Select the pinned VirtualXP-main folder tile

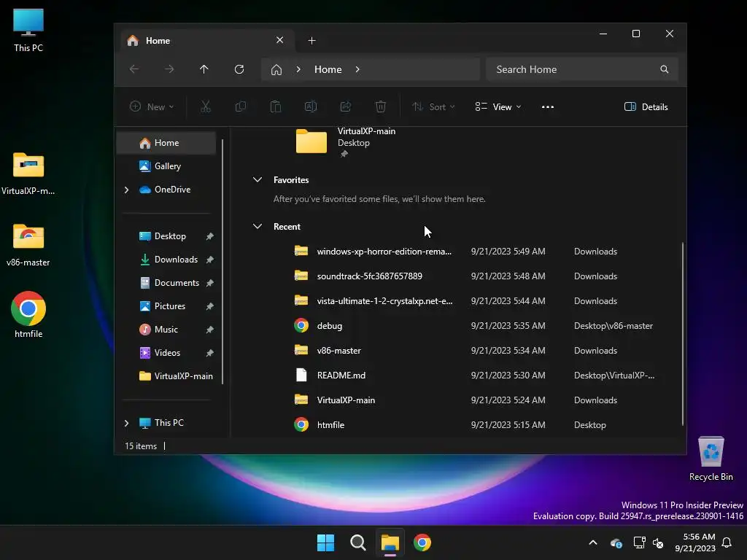(345, 142)
